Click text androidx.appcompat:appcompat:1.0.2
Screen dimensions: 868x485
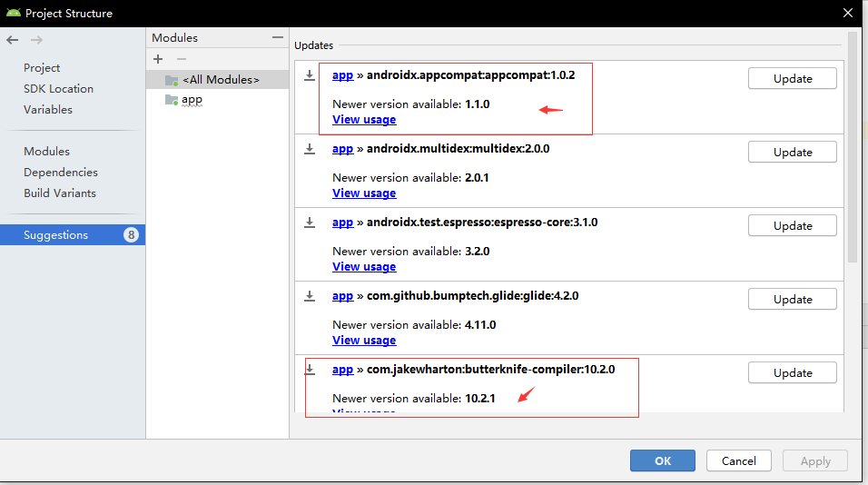pos(470,75)
